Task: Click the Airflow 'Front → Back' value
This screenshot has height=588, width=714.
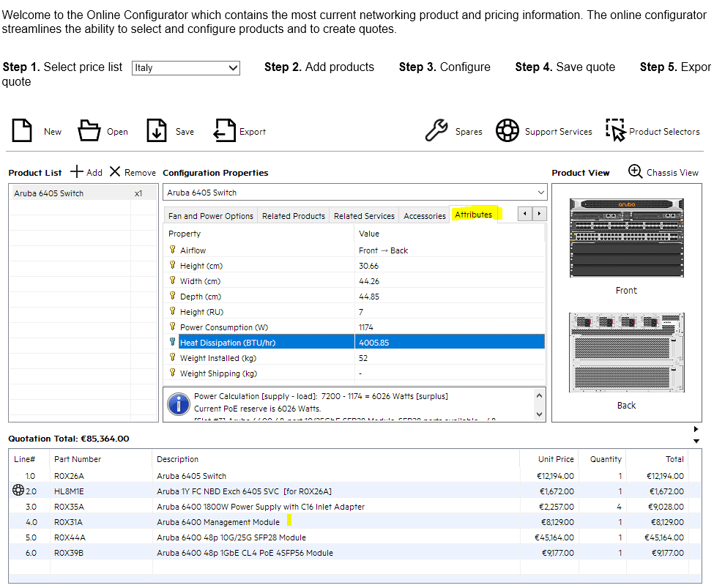Action: (x=384, y=250)
